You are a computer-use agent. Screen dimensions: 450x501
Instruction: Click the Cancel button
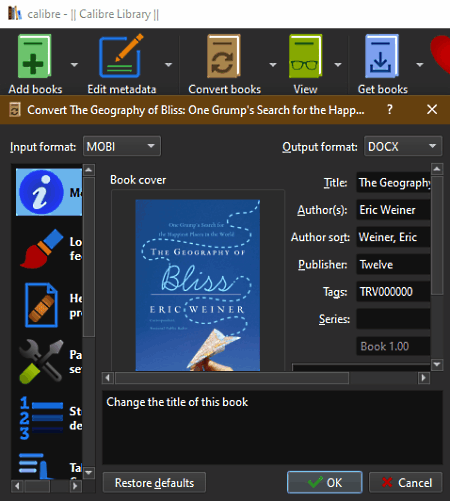[406, 482]
